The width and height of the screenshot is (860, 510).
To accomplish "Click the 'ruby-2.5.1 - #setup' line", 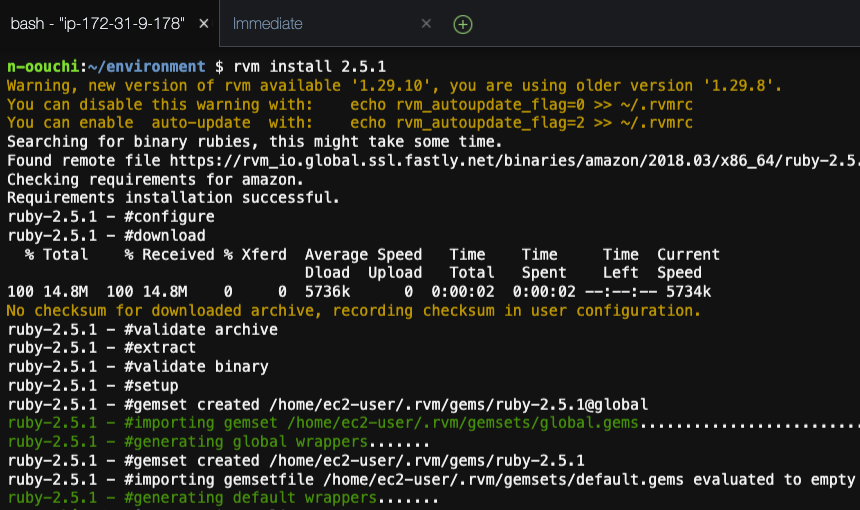I will (93, 386).
